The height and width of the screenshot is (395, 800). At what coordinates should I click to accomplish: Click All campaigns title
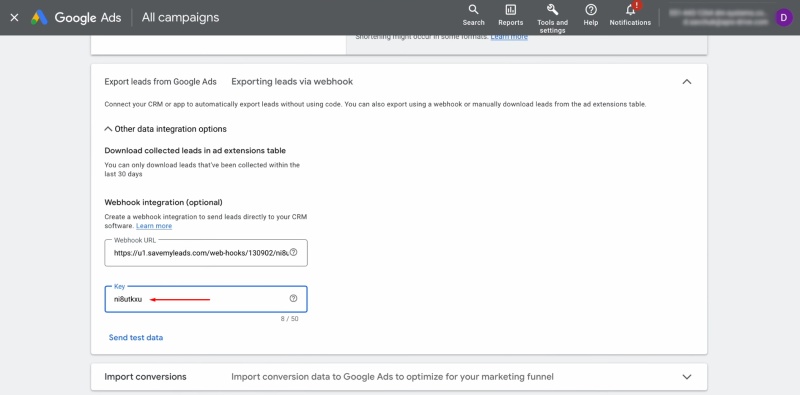coord(181,17)
